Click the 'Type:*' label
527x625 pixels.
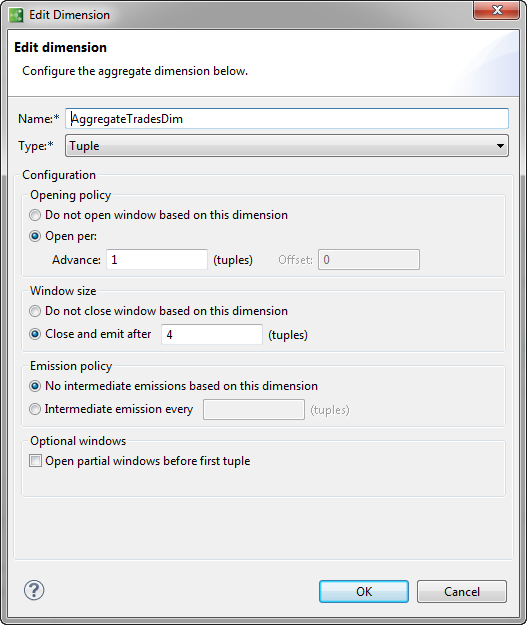pyautogui.click(x=36, y=146)
